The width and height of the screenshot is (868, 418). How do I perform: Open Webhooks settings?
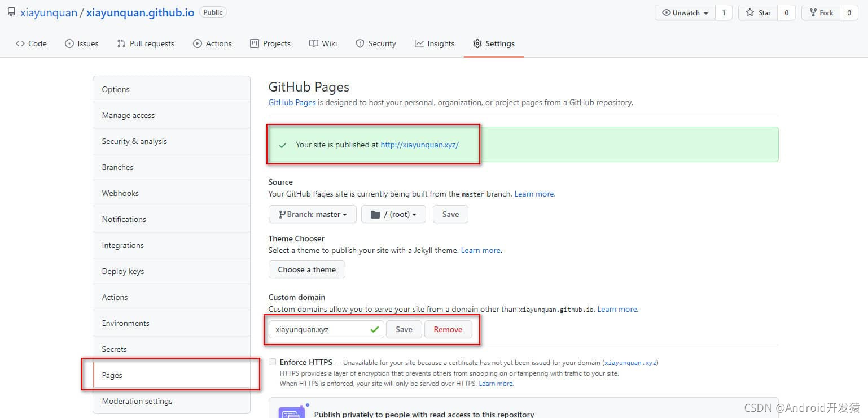coord(172,193)
